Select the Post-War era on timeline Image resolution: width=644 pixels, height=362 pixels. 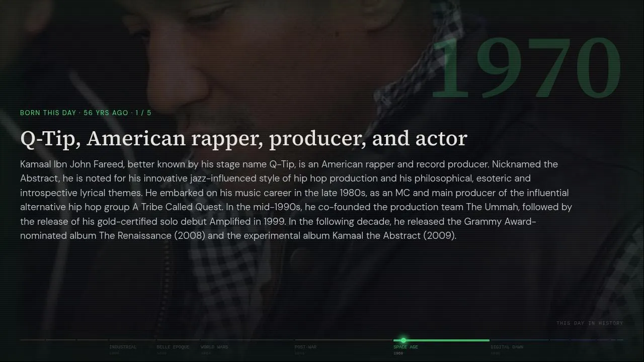(305, 347)
